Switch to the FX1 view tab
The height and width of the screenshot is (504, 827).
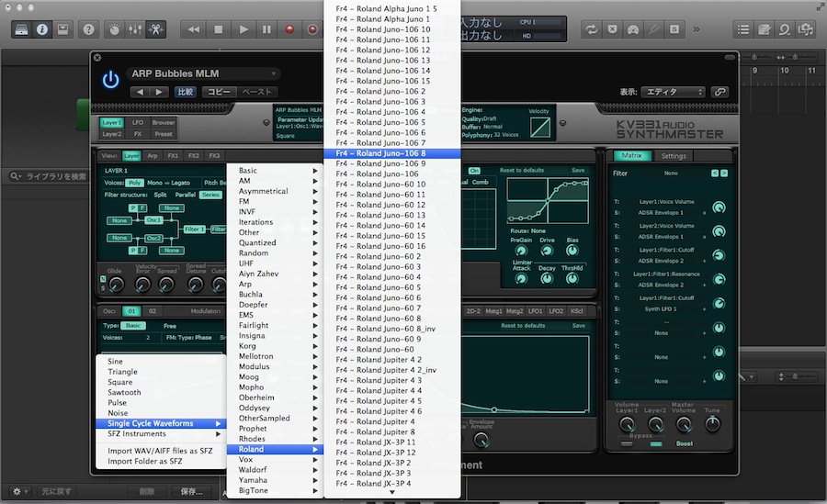pyautogui.click(x=173, y=155)
